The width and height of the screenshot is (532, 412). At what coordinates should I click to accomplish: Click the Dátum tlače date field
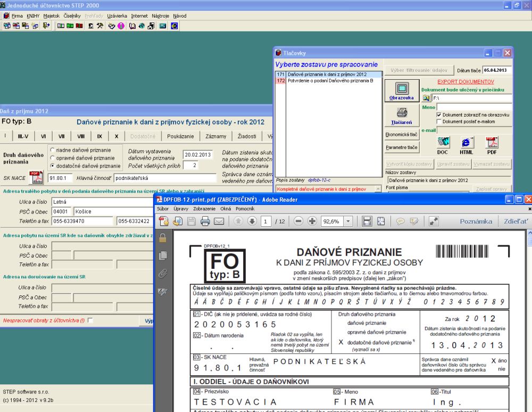tap(497, 70)
